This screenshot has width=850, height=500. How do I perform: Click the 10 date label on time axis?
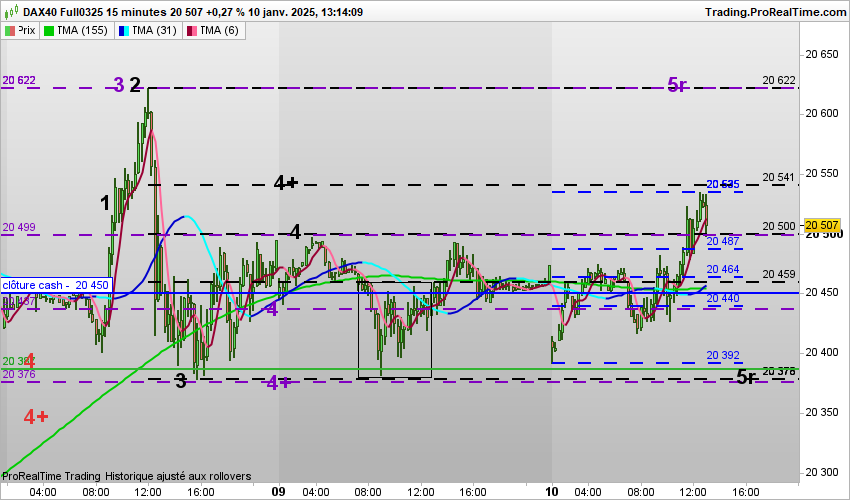(551, 491)
